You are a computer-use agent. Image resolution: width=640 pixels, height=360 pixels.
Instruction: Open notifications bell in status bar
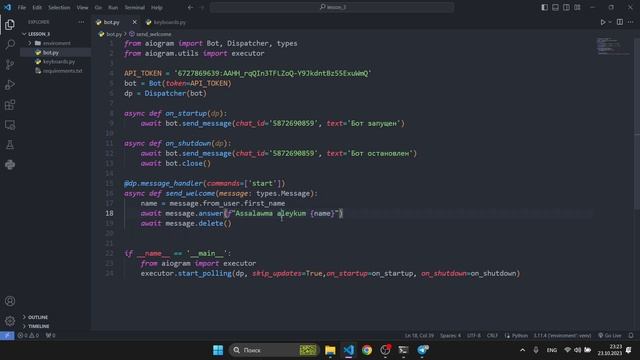[x=631, y=336]
